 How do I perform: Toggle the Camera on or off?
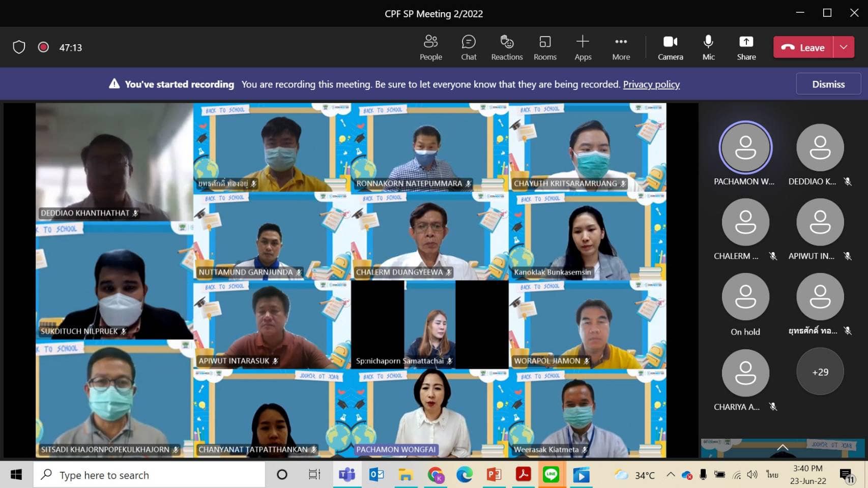tap(670, 47)
